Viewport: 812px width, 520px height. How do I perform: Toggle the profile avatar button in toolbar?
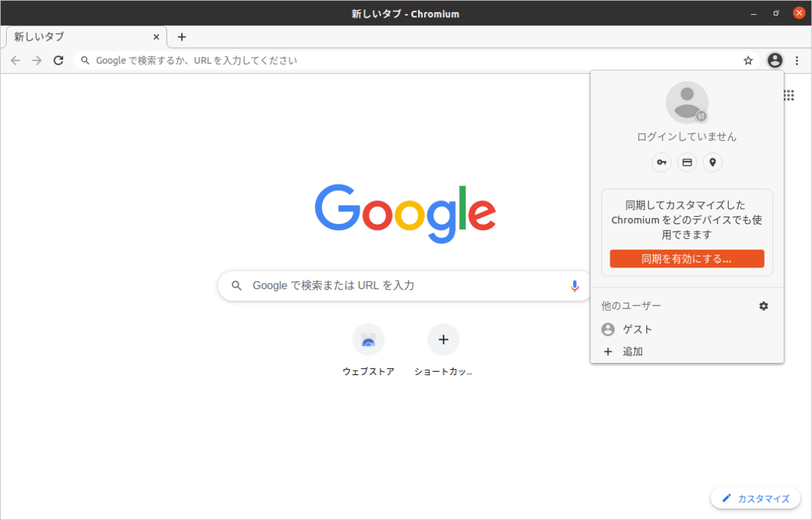pos(775,60)
